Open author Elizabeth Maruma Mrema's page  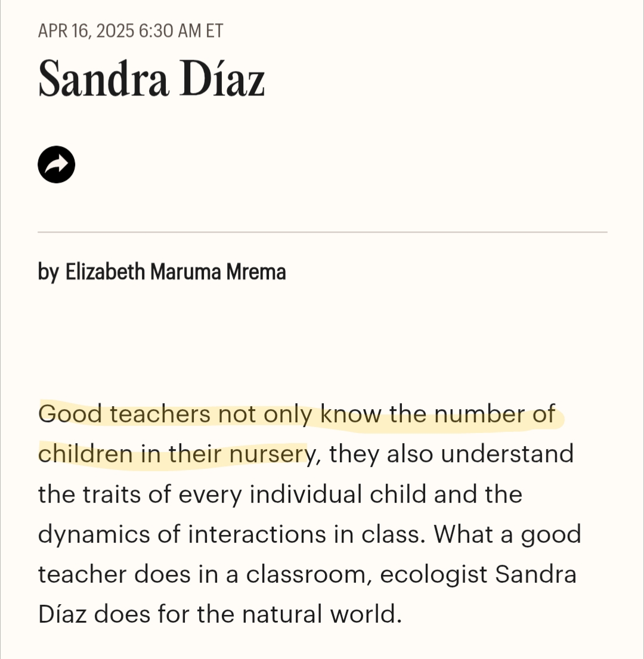[175, 272]
